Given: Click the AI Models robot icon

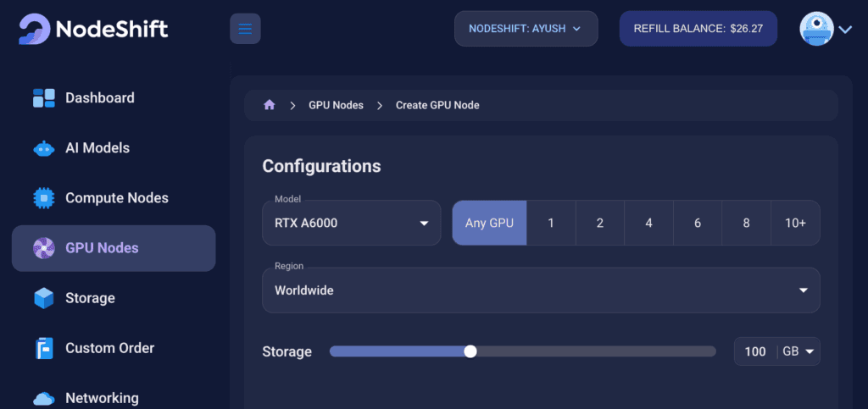Looking at the screenshot, I should click(x=44, y=148).
